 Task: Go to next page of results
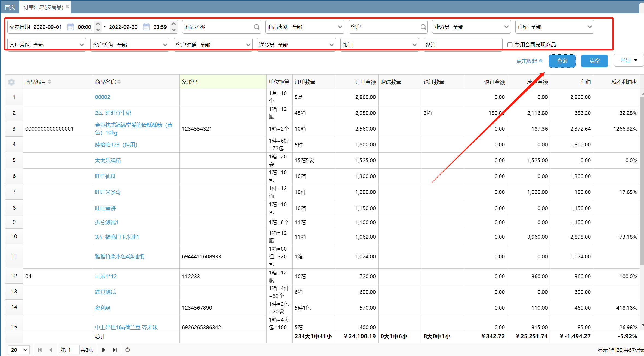tap(104, 350)
